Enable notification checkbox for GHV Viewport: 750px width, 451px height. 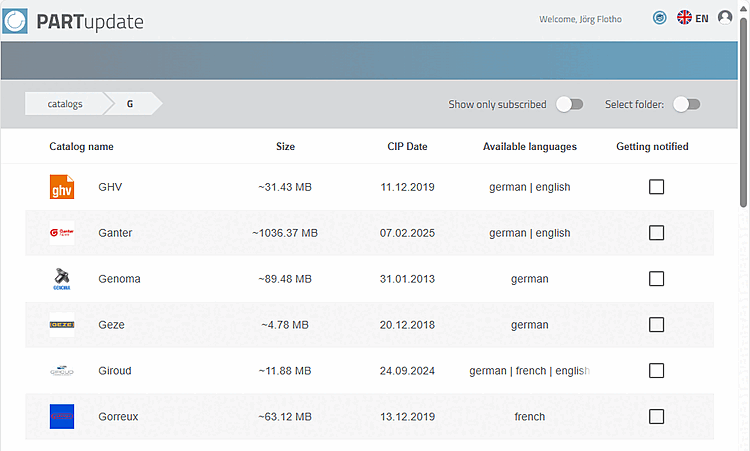tap(656, 187)
